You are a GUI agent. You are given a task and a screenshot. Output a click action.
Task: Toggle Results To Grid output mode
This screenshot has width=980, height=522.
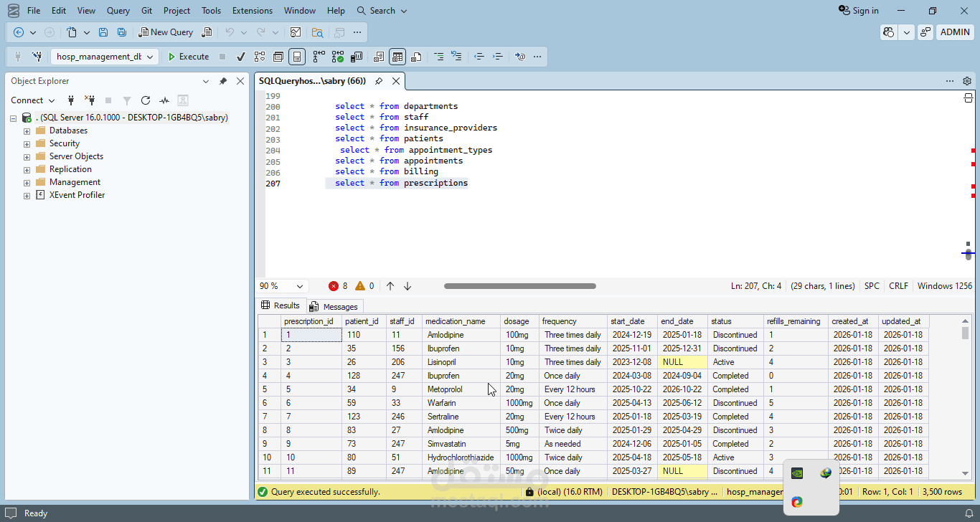point(397,57)
